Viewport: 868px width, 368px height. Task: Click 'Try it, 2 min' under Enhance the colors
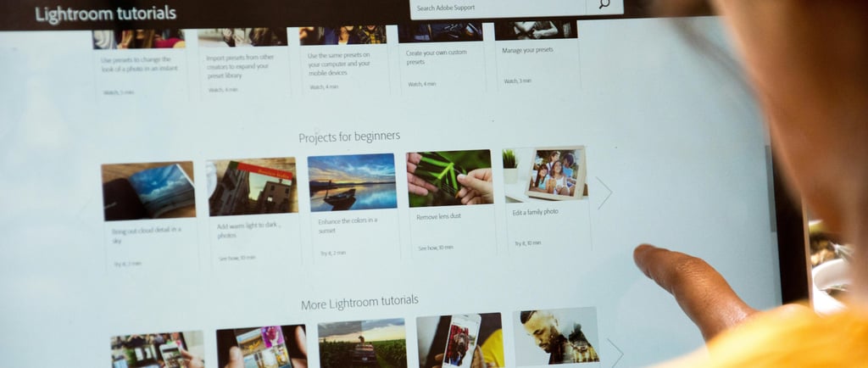coord(332,253)
